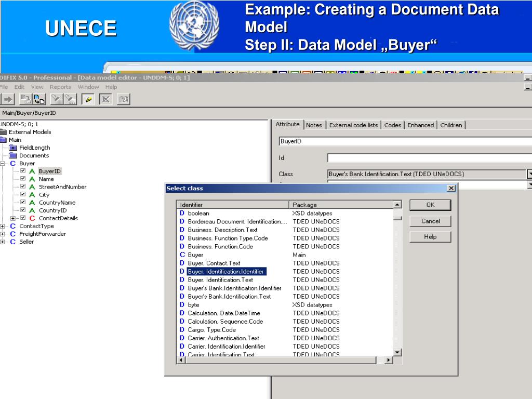The image size is (532, 399).
Task: Click the crossed-out box toolbar icon
Action: point(106,99)
